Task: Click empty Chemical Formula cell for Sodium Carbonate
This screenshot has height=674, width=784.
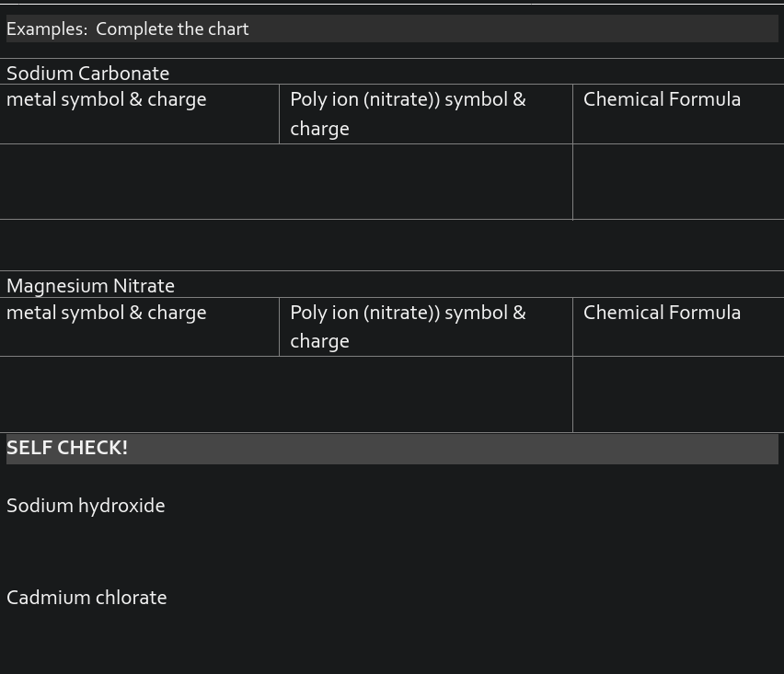Action: [x=678, y=182]
